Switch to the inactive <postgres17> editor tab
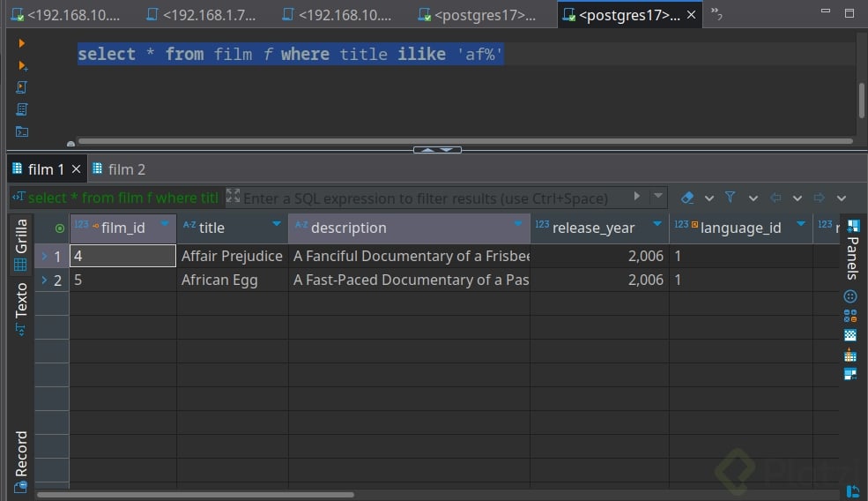Screen dimensions: 868x501 (x=477, y=15)
